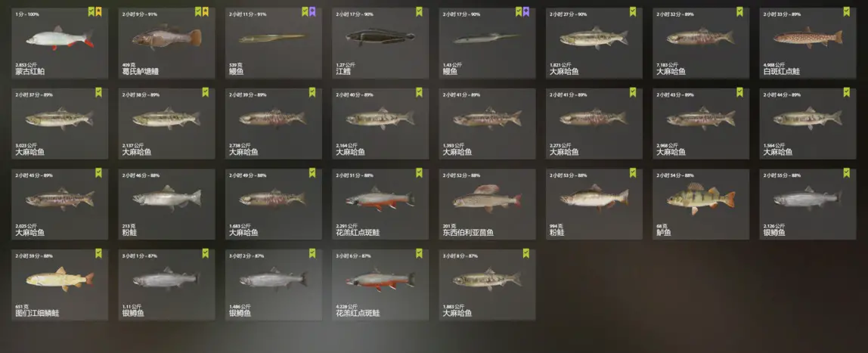Click the purple ribbon badge on the 539克 鳗鱼
The image size is (868, 353).
[312, 11]
